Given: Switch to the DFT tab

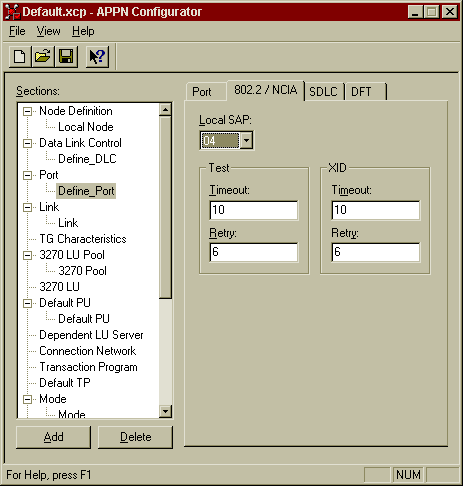Looking at the screenshot, I should tap(365, 91).
